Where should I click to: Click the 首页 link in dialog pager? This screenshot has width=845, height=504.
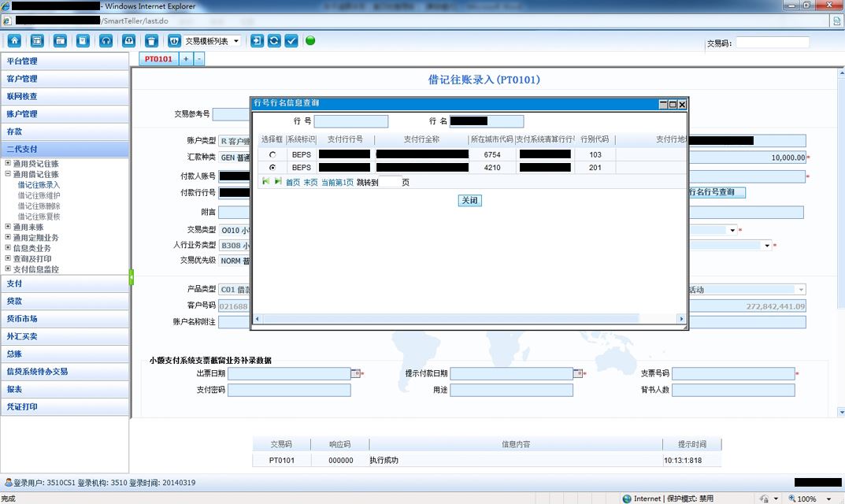point(293,183)
